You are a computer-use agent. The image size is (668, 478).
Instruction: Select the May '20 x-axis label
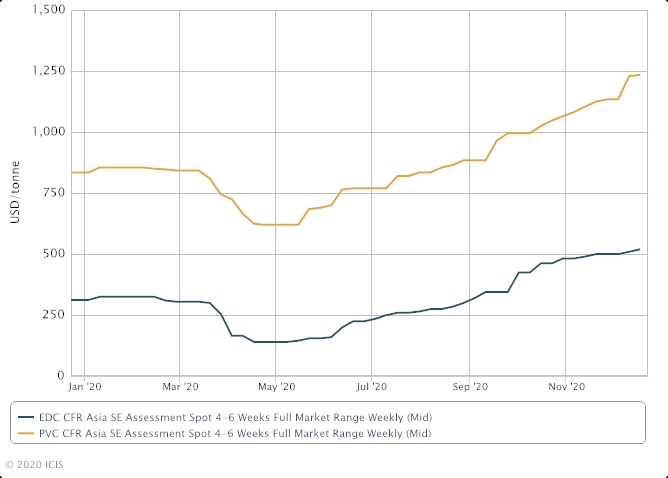point(277,385)
